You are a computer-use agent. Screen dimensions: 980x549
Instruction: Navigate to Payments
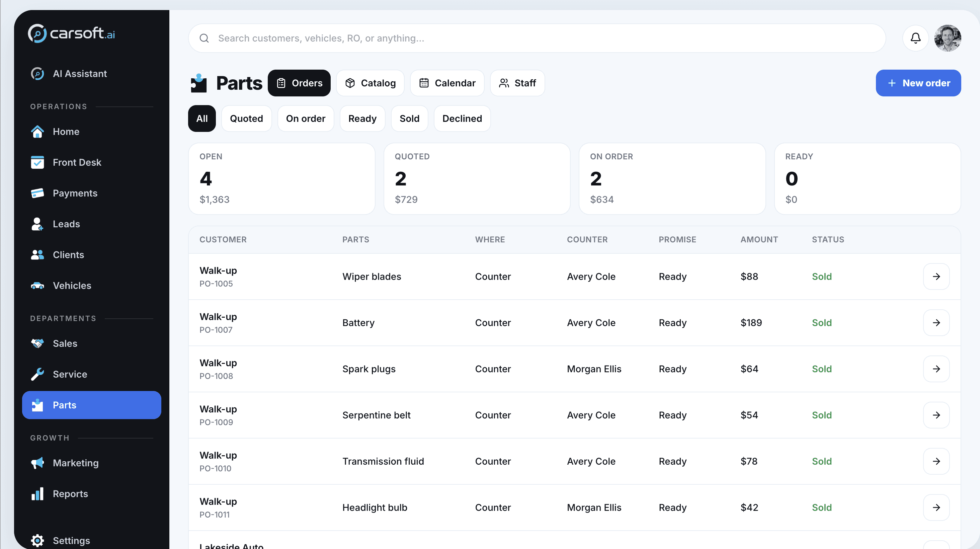[92, 193]
